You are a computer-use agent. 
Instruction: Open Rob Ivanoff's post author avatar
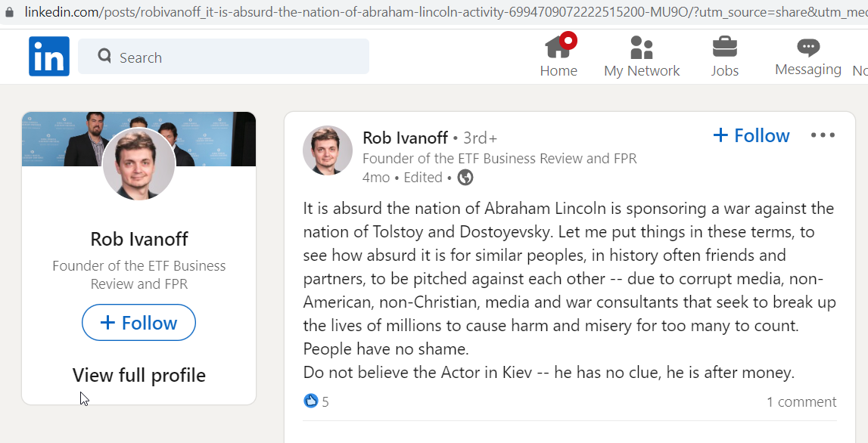pos(328,150)
